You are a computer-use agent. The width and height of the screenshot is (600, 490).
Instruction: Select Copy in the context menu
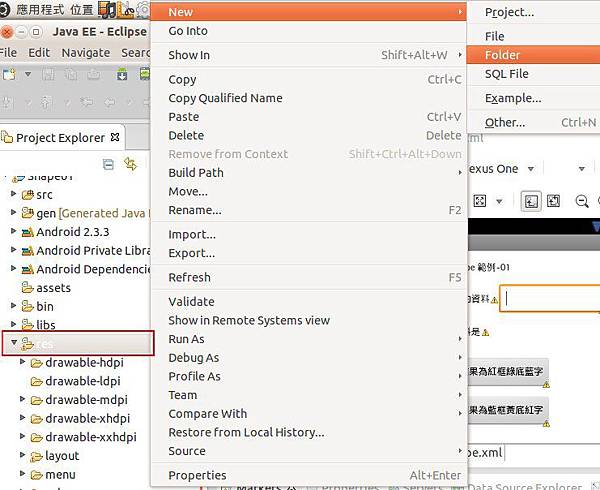(308, 80)
